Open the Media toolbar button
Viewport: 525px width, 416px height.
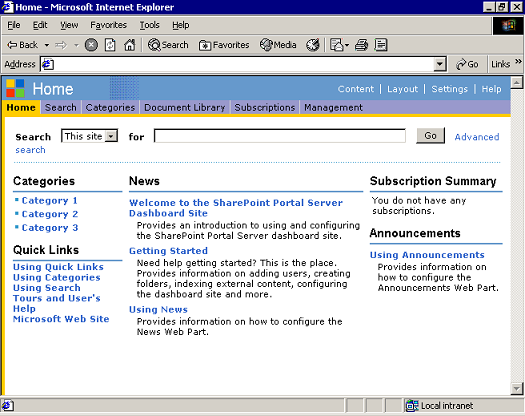tap(278, 45)
